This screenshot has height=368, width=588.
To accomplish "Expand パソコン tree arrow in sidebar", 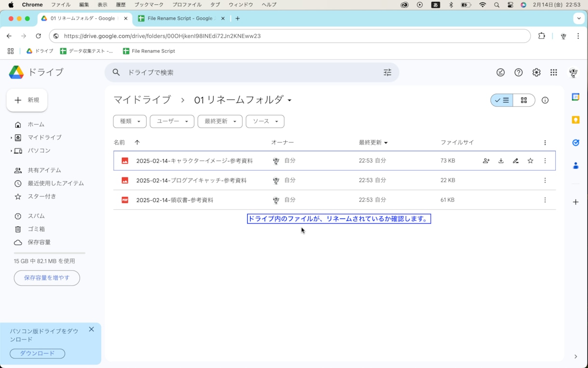I will tap(11, 151).
